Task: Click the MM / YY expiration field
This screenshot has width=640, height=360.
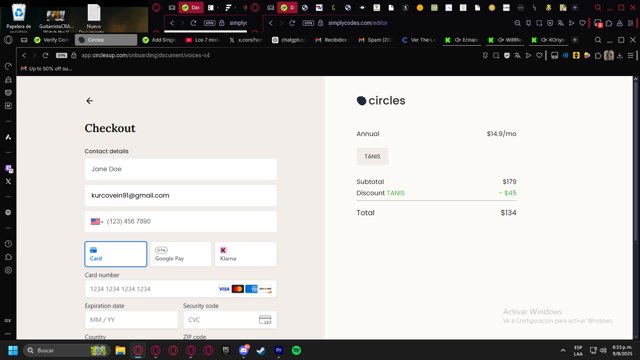Action: pos(131,320)
